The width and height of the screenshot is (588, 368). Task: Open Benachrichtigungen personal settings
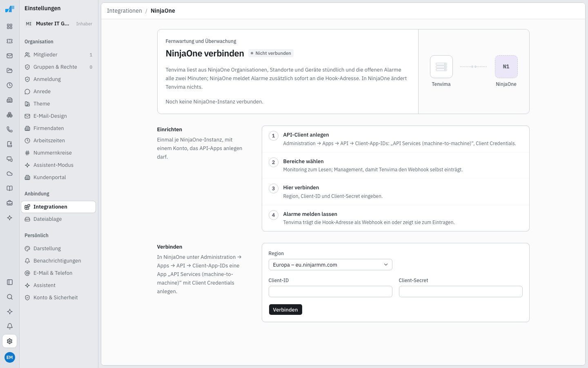(x=58, y=261)
